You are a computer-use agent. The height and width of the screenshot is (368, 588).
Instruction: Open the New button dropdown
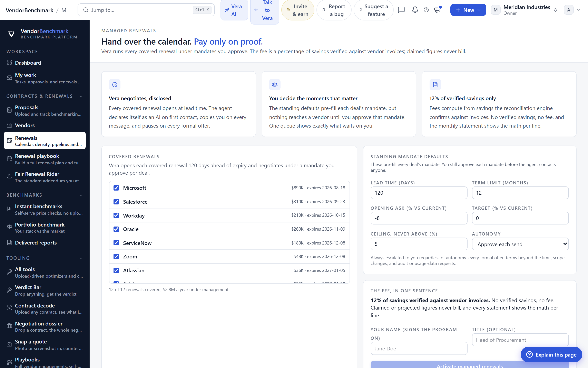468,10
